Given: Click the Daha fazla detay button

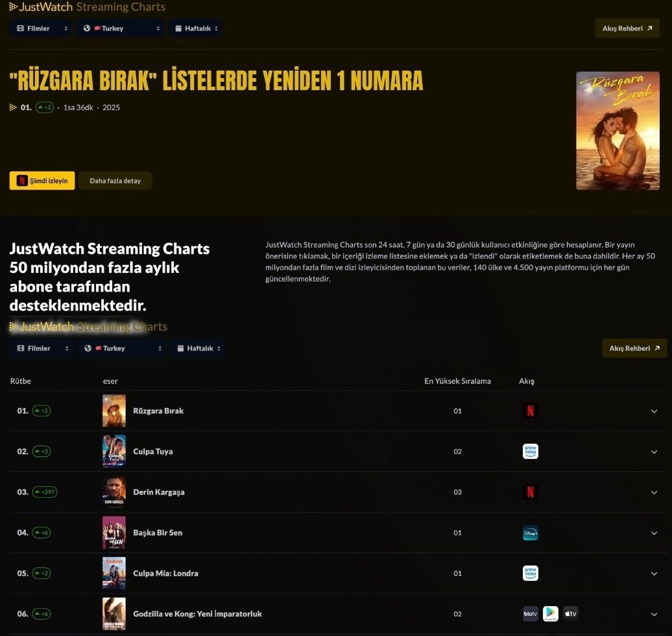Looking at the screenshot, I should click(x=115, y=181).
